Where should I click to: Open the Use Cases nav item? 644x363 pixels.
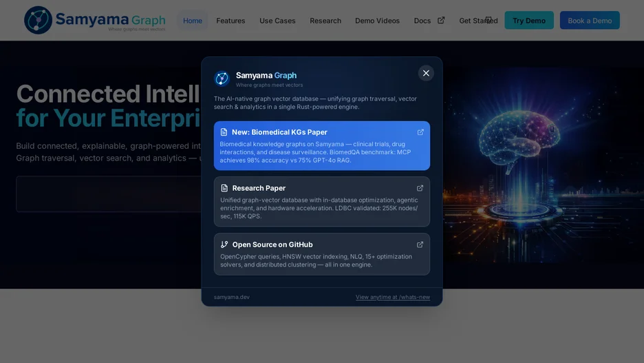coord(277,21)
